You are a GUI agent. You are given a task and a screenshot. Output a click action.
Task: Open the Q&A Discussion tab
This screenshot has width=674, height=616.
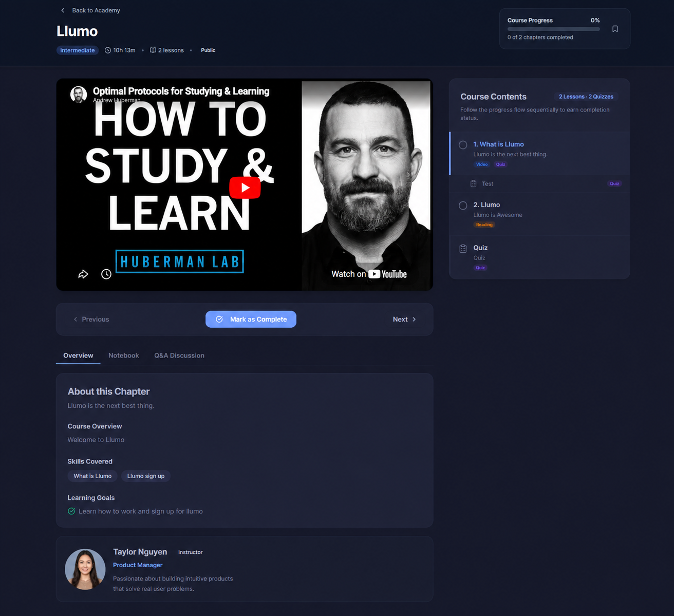[x=179, y=356]
